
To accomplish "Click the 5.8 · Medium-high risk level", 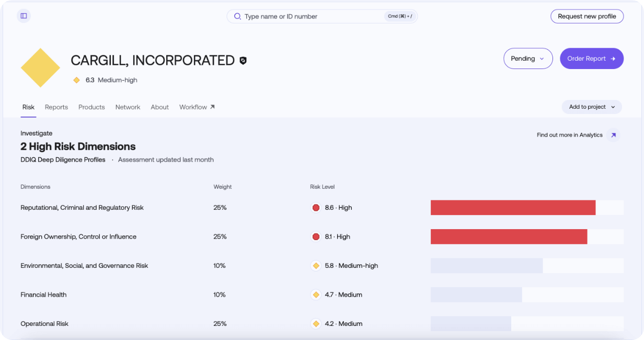I will coord(351,266).
